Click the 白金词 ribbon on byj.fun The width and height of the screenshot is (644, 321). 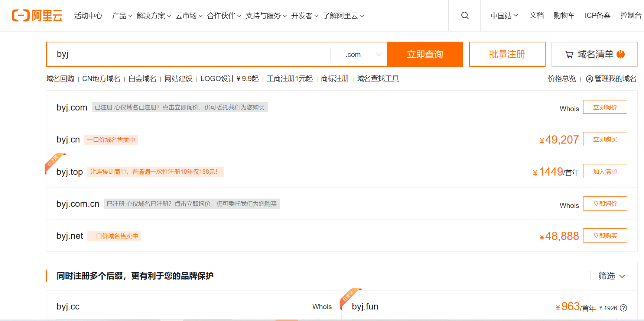[348, 296]
